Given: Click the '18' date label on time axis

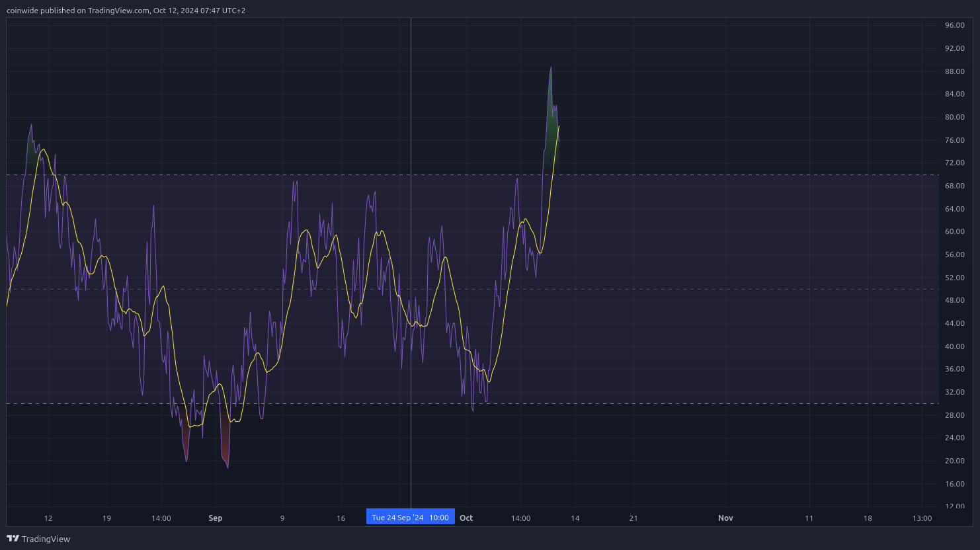Looking at the screenshot, I should 868,518.
